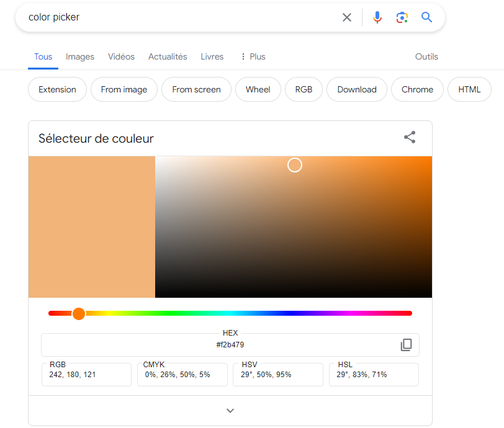The image size is (504, 428).
Task: Clear the search box with the X icon
Action: [x=347, y=17]
